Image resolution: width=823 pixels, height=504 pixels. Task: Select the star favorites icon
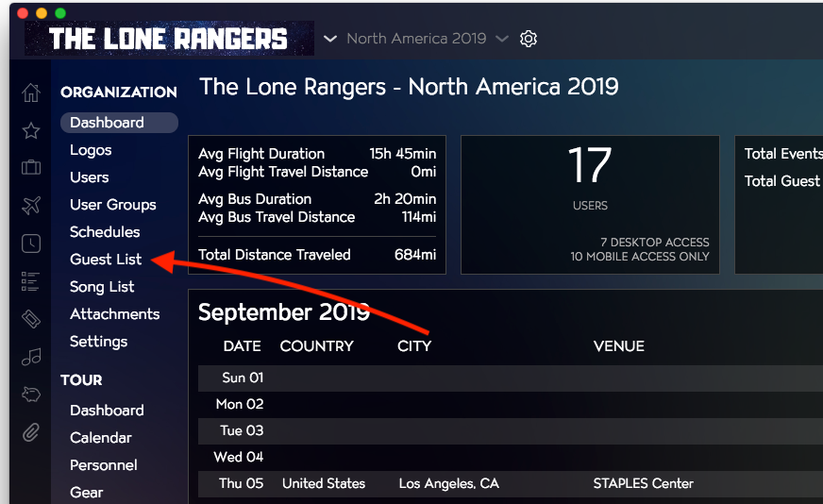(x=31, y=130)
